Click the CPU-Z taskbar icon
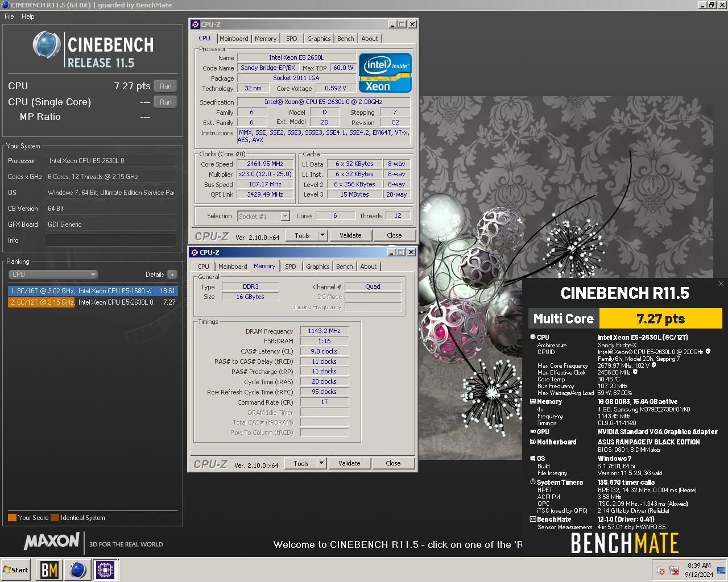 (x=105, y=569)
